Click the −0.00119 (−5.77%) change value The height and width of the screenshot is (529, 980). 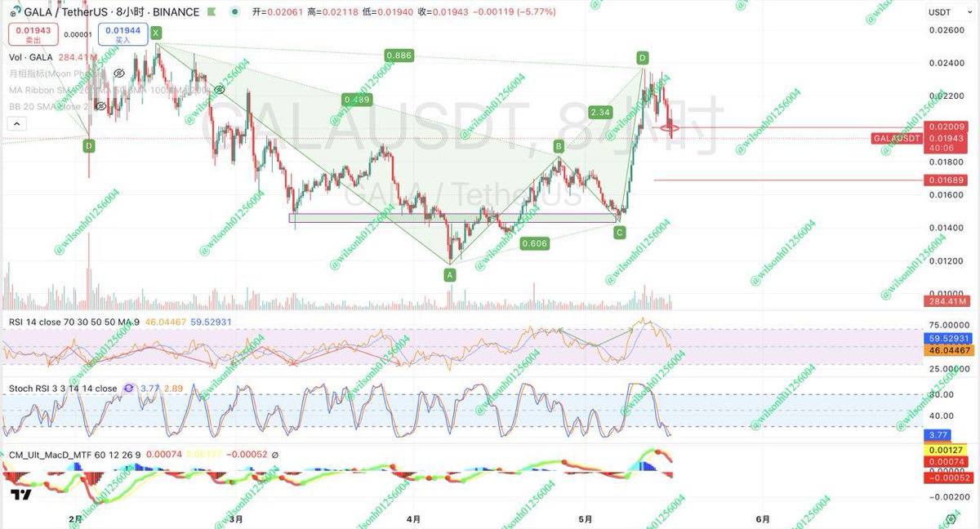(x=515, y=12)
